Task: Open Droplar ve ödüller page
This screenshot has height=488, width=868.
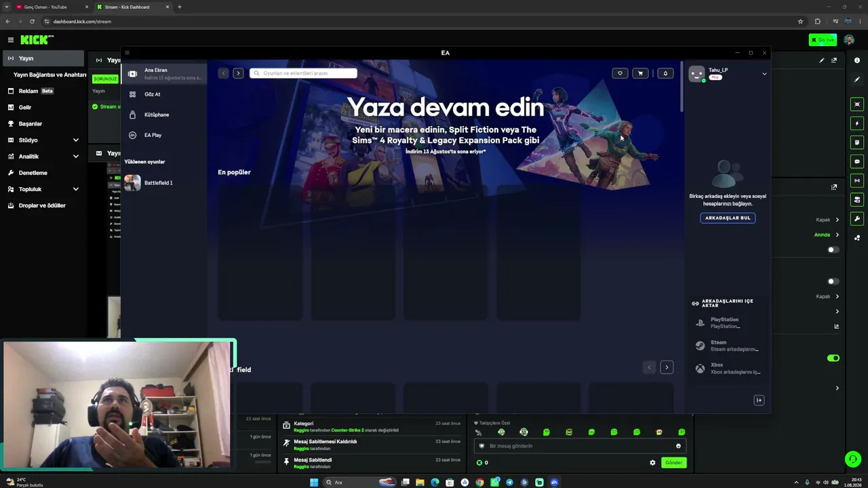Action: point(43,205)
